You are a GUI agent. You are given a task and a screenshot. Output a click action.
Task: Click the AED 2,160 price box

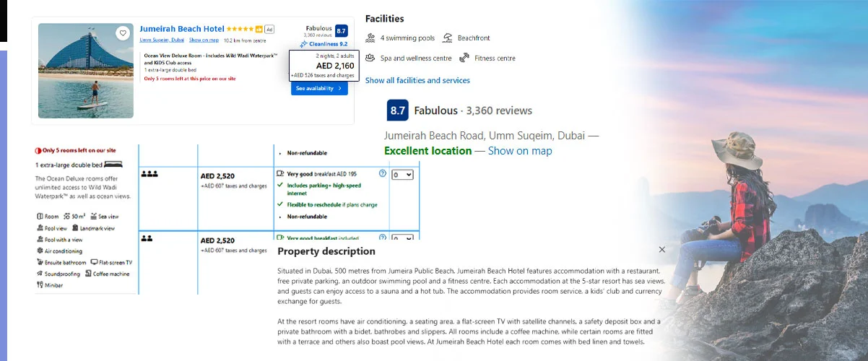point(324,65)
